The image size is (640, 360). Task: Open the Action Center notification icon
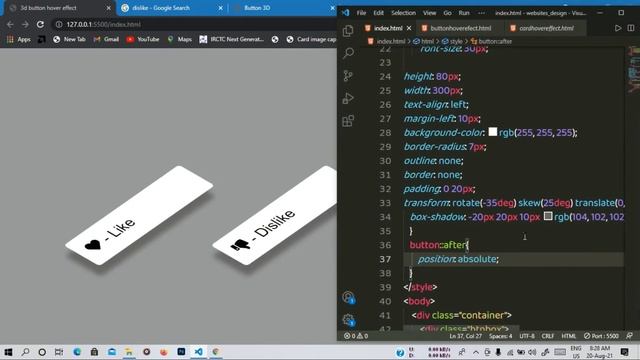(624, 352)
